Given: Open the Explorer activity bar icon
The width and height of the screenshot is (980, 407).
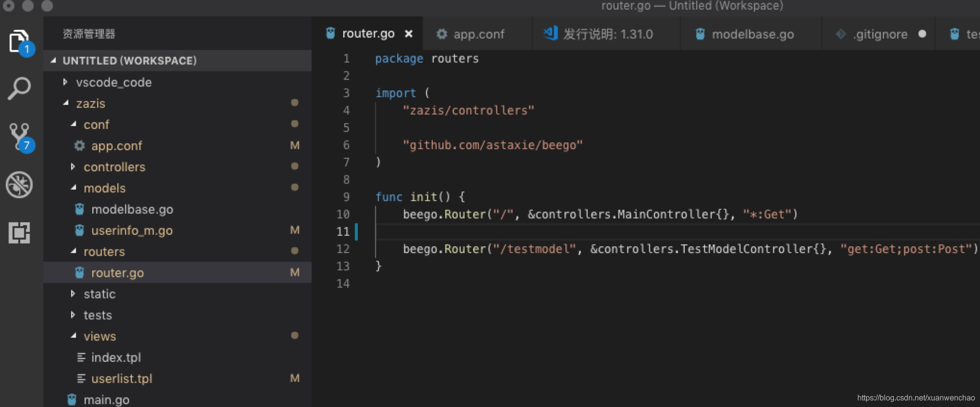Looking at the screenshot, I should coord(20,42).
